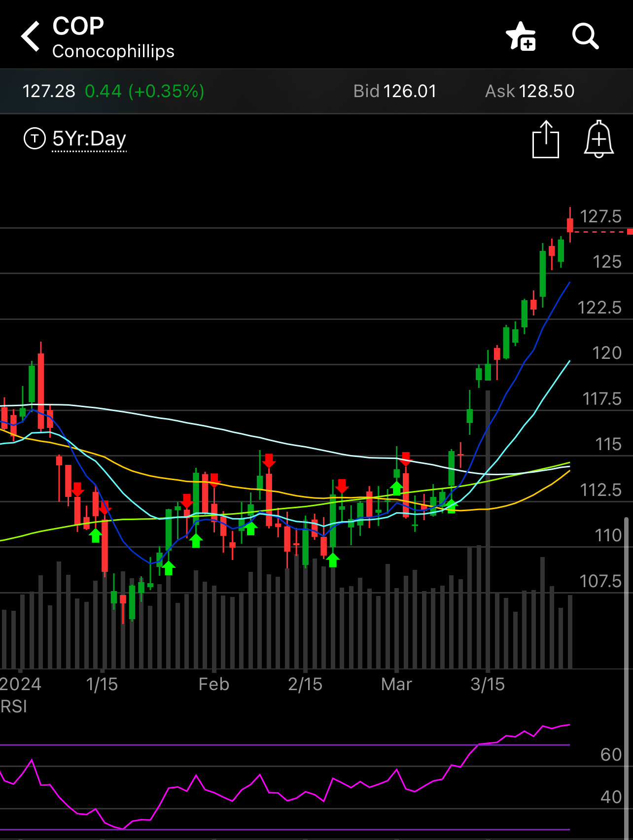Tap the 120 price axis label
Screen dimensions: 633x840
pos(607,353)
